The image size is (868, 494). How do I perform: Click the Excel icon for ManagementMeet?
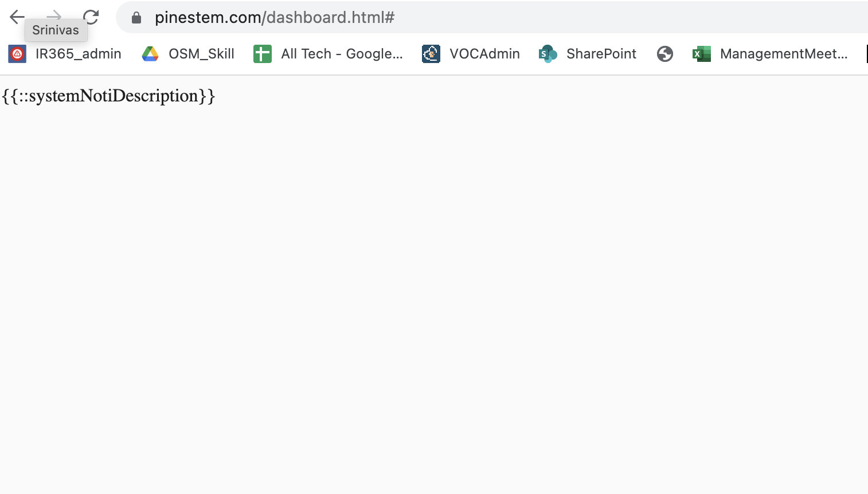(x=702, y=54)
